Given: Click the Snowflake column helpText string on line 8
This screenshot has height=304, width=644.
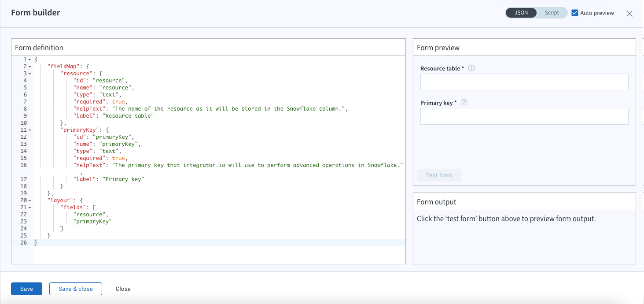Looking at the screenshot, I should (228, 109).
